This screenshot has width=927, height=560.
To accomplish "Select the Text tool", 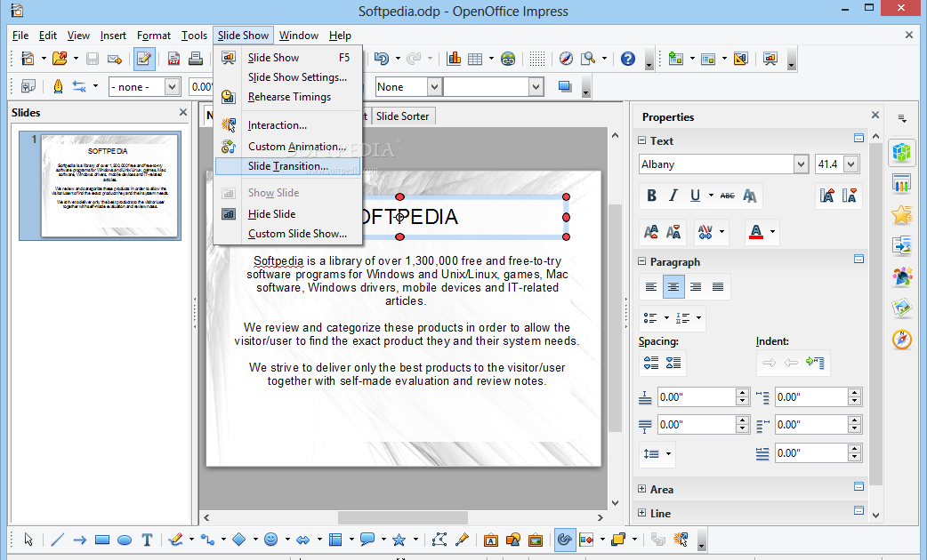I will pos(147,540).
